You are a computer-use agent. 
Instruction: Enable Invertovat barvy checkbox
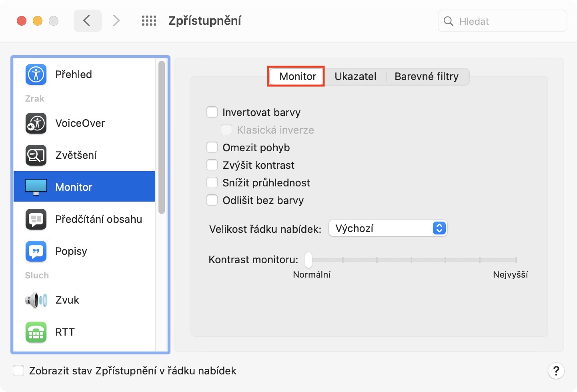click(212, 112)
